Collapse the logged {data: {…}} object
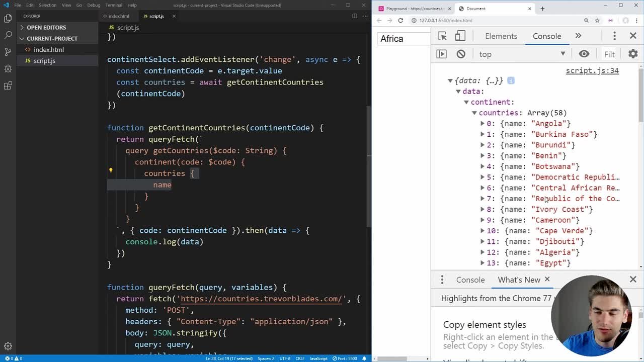The height and width of the screenshot is (362, 644). 450,80
